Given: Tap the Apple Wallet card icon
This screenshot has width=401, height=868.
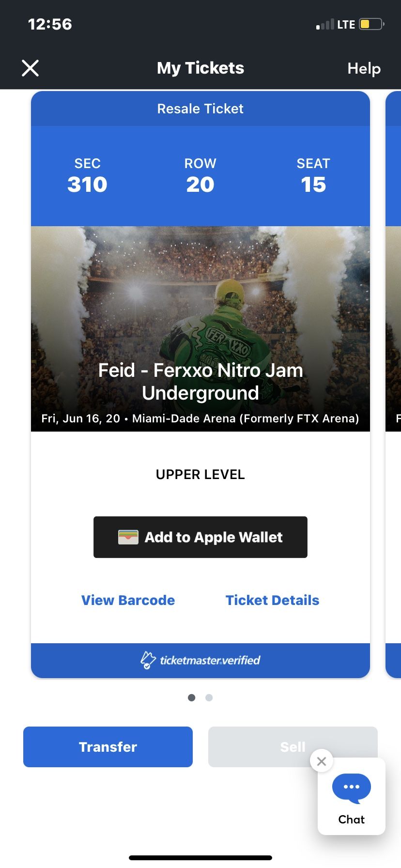Looking at the screenshot, I should [128, 537].
